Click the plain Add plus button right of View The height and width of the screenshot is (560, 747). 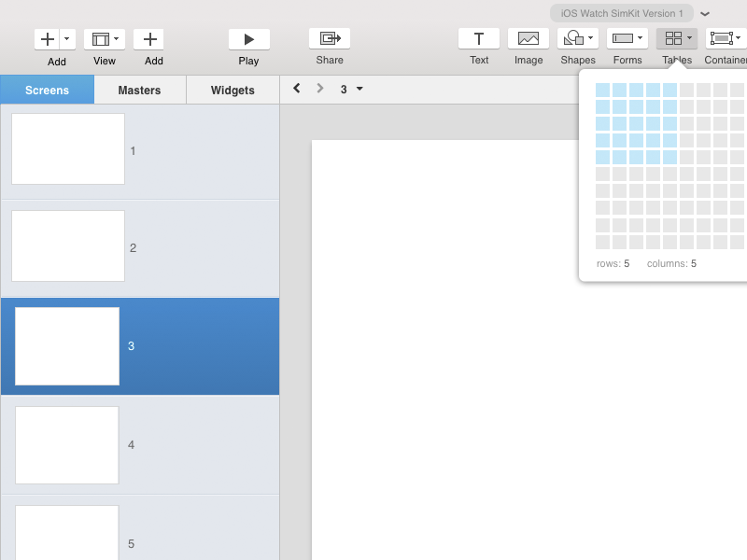click(x=149, y=39)
